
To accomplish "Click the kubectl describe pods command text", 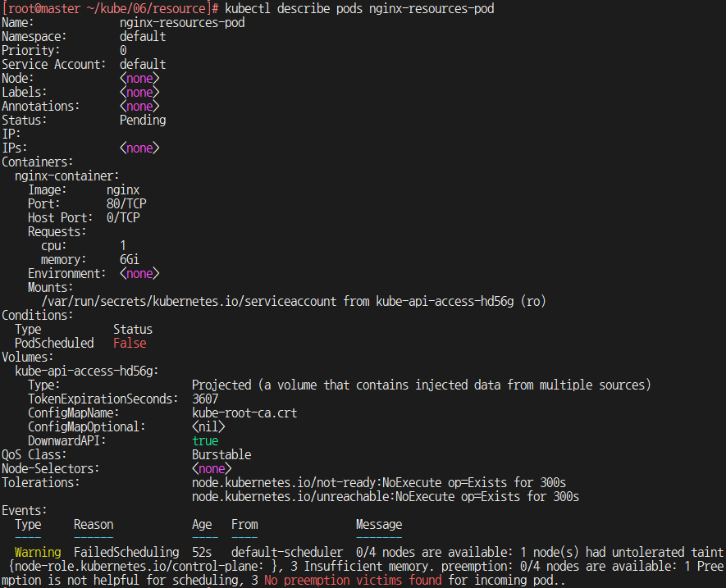I will [x=359, y=8].
